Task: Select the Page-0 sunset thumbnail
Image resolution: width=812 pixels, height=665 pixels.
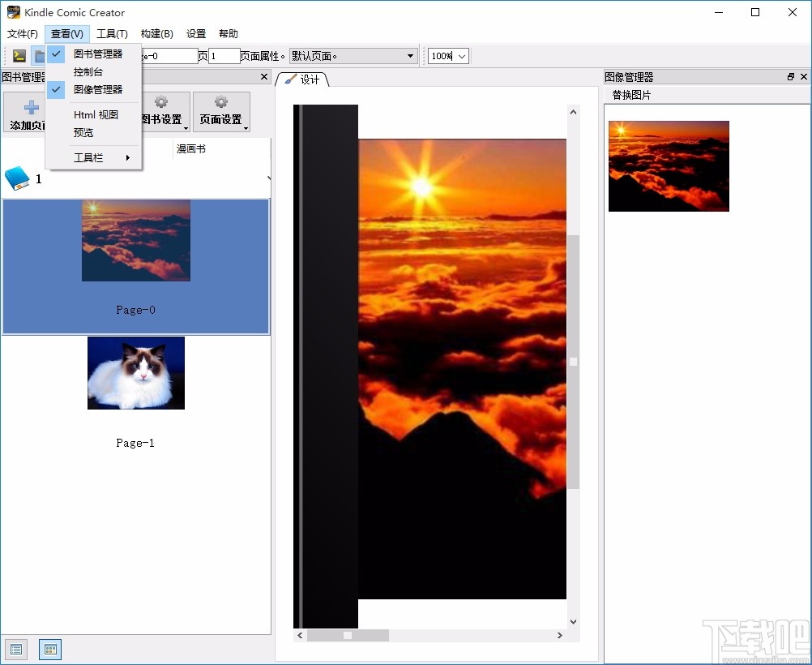Action: tap(135, 241)
